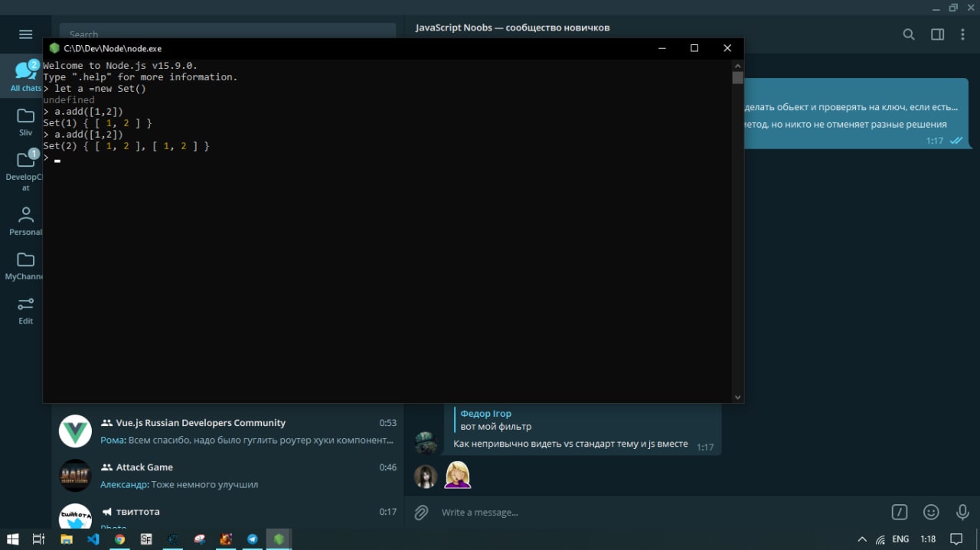This screenshot has width=980, height=550.
Task: Click 'let a =new Set()' console line
Action: click(x=100, y=89)
